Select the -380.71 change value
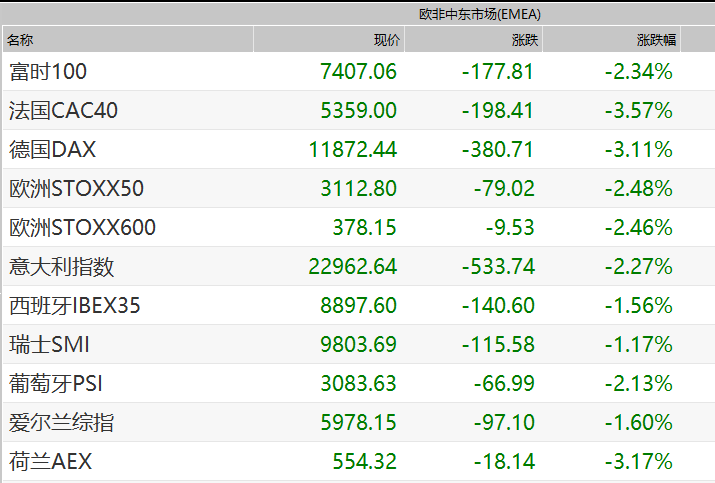This screenshot has height=483, width=715. [x=497, y=149]
